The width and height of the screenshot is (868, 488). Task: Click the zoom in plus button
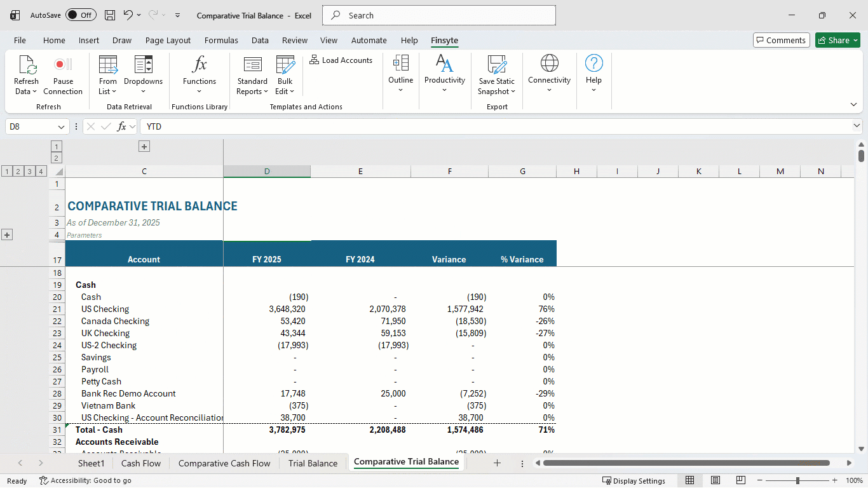pyautogui.click(x=834, y=481)
